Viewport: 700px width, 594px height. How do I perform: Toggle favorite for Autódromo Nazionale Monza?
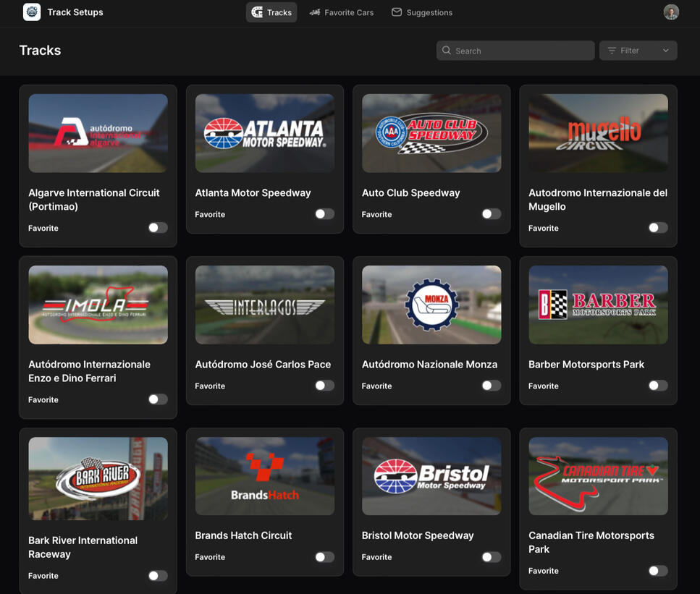[492, 385]
